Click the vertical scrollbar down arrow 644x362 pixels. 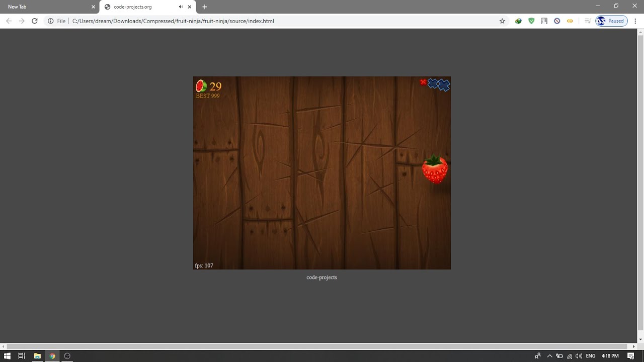point(640,340)
